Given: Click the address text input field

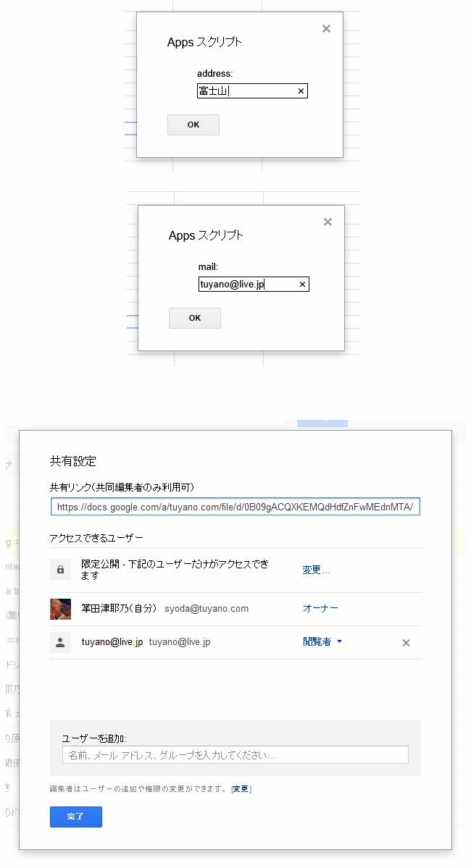Looking at the screenshot, I should pyautogui.click(x=246, y=91).
